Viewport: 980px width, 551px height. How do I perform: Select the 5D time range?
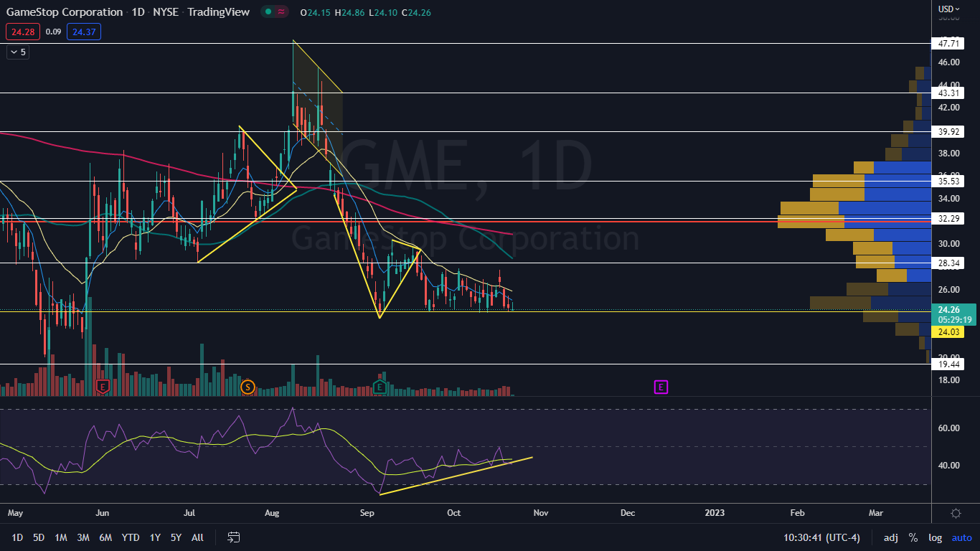pyautogui.click(x=39, y=537)
